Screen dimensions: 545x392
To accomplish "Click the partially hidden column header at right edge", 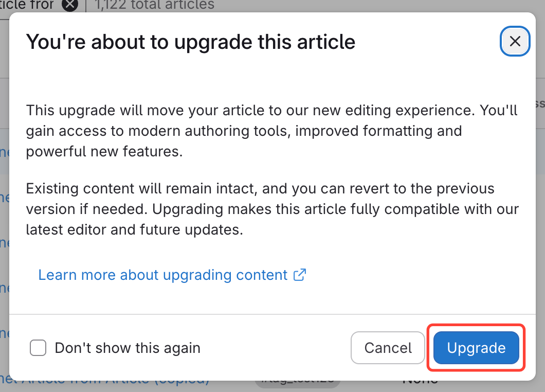I will (539, 103).
